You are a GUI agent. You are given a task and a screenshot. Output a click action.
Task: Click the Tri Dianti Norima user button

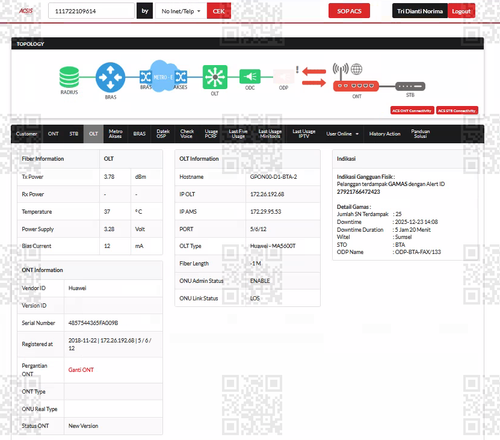pyautogui.click(x=420, y=11)
